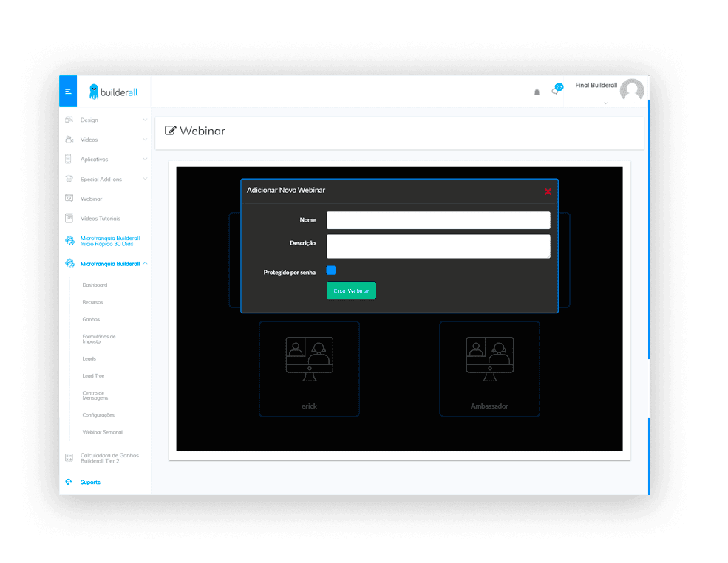Viewport: 728px width, 563px height.
Task: Click the Aplicativos sidebar icon
Action: coord(68,159)
